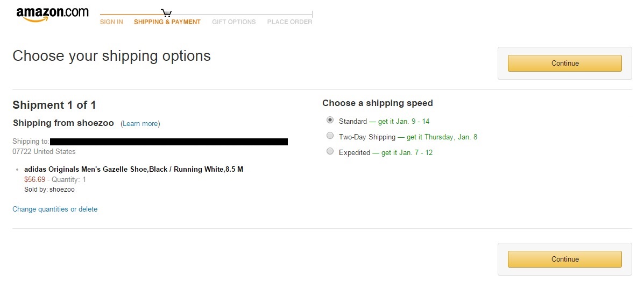
Task: Select the PLACE ORDER step
Action: pos(289,22)
